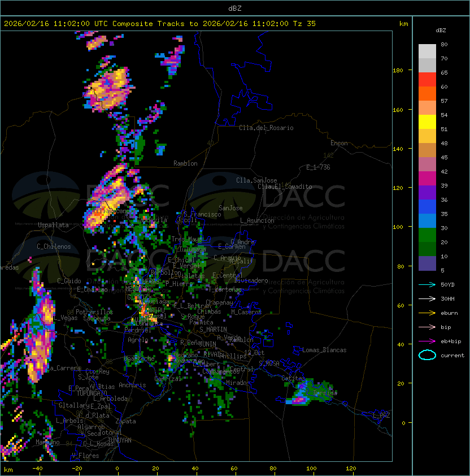This screenshot has height=476, width=470.
Task: Click the '30HM' legend label
Action: [x=447, y=298]
